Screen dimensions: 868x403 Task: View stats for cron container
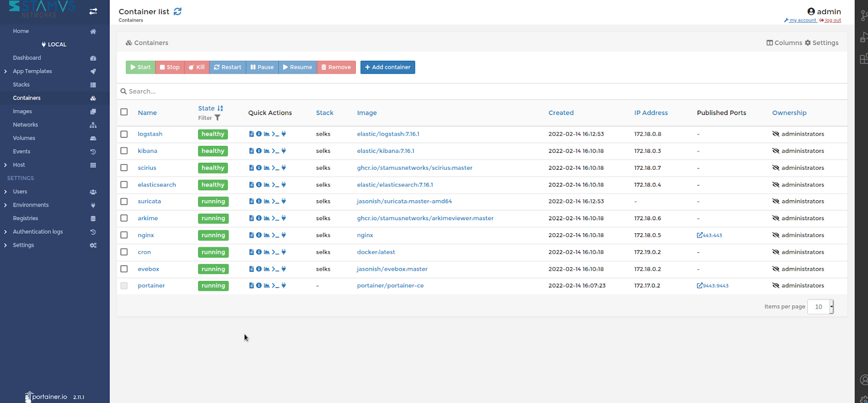coord(267,252)
